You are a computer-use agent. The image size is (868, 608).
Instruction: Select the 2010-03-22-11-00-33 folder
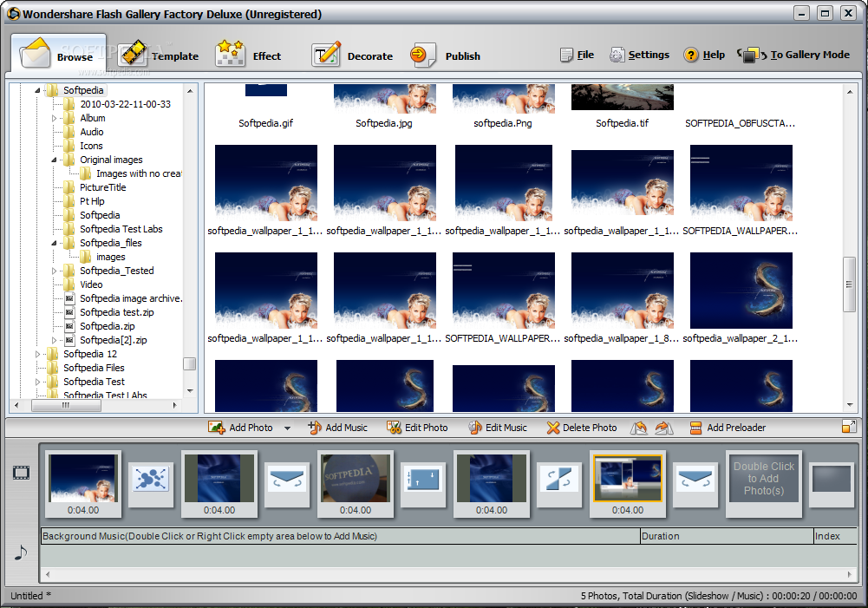[125, 104]
